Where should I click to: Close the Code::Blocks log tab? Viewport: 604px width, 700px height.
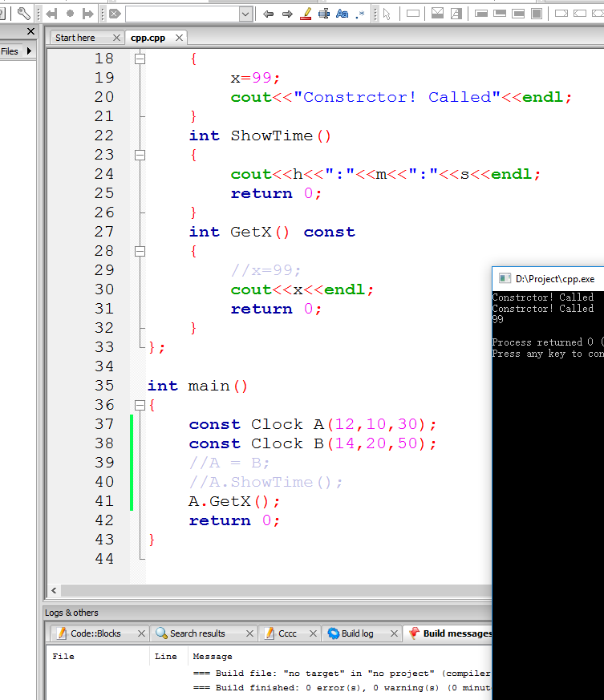(141, 633)
